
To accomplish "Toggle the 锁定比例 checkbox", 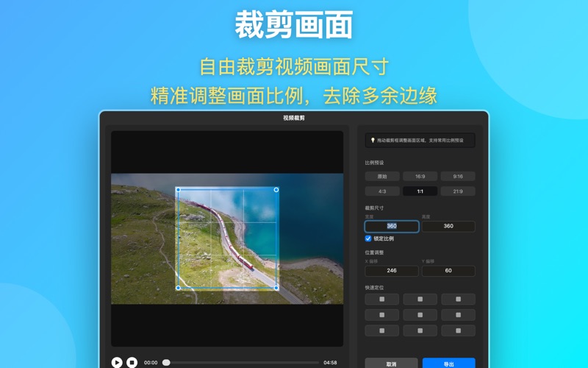I will pos(368,238).
